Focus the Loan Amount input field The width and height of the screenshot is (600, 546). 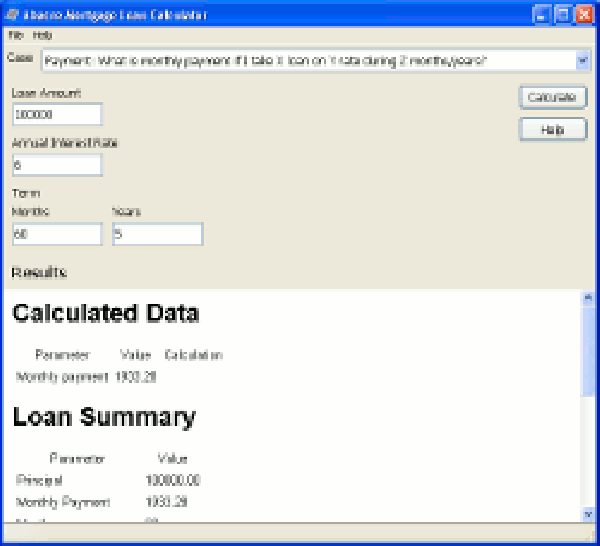(57, 114)
